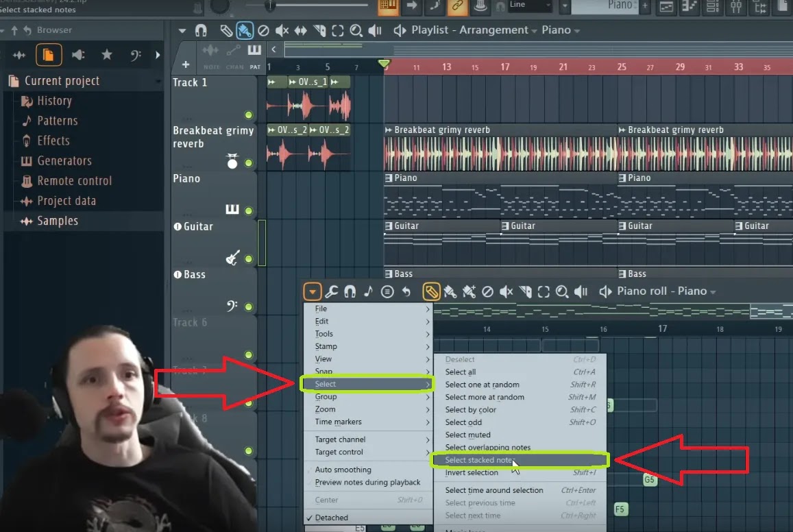Screen dimensions: 793x532
Task: Click the undo arrow in Piano roll toolbar
Action: pos(406,291)
